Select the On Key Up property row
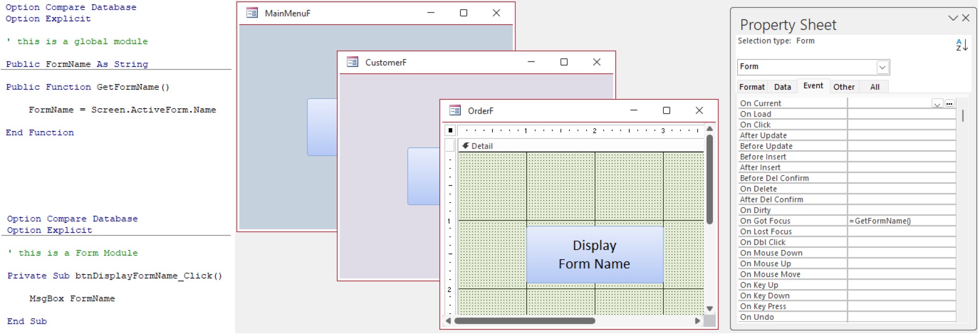Image resolution: width=980 pixels, height=334 pixels. [847, 285]
